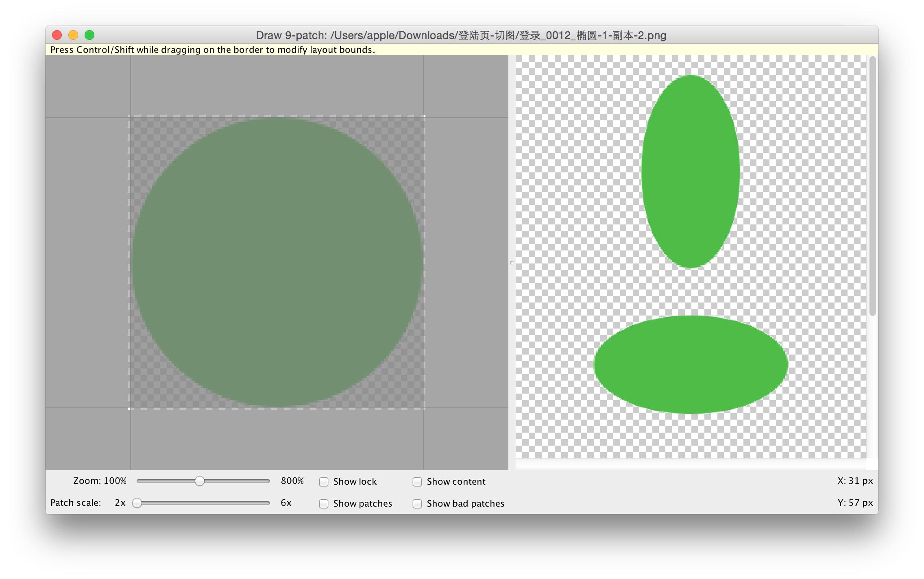This screenshot has width=924, height=579.
Task: Click the green circle in editor canvas
Action: point(277,262)
